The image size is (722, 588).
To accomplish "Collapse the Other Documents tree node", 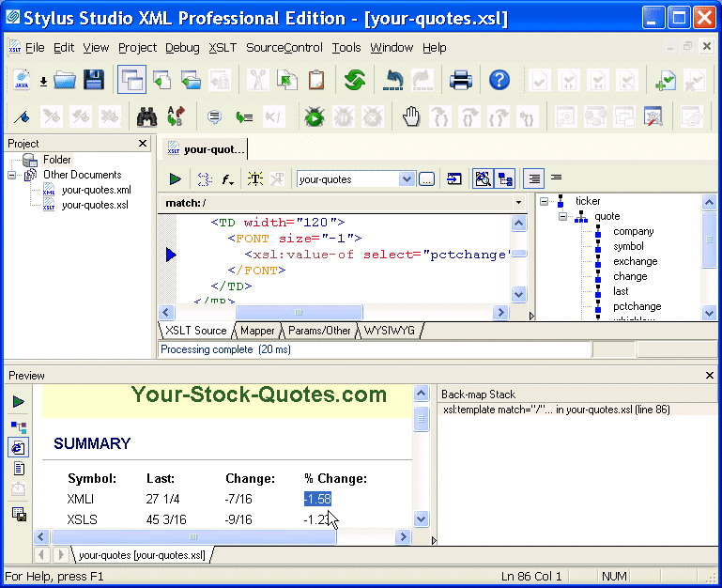I will tap(12, 175).
